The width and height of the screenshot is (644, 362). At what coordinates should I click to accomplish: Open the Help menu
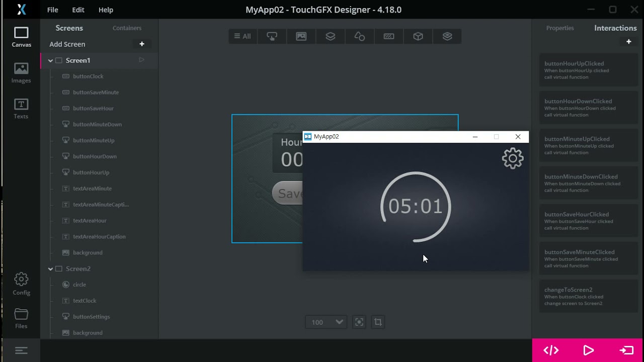[106, 10]
